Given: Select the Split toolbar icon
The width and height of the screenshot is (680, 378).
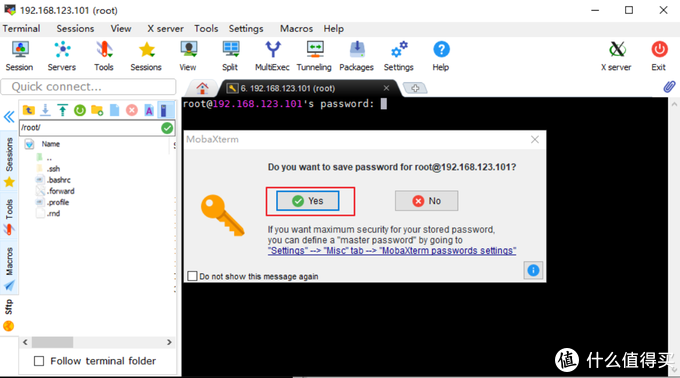Looking at the screenshot, I should click(230, 55).
